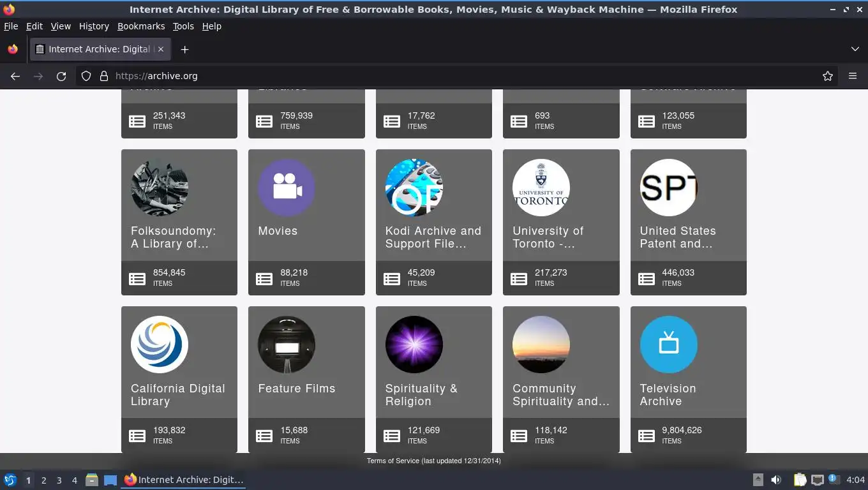The height and width of the screenshot is (490, 868).
Task: Close the Internet Archive tab
Action: coord(161,49)
